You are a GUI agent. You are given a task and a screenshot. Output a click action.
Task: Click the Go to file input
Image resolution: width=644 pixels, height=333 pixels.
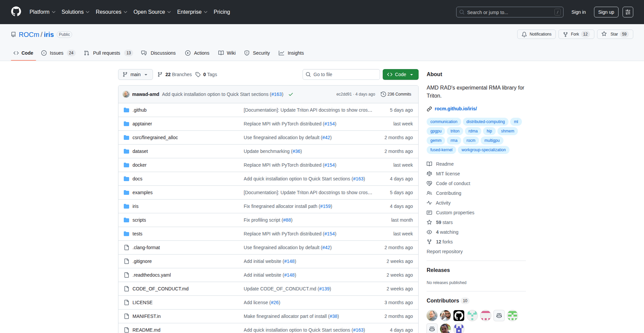pyautogui.click(x=341, y=74)
